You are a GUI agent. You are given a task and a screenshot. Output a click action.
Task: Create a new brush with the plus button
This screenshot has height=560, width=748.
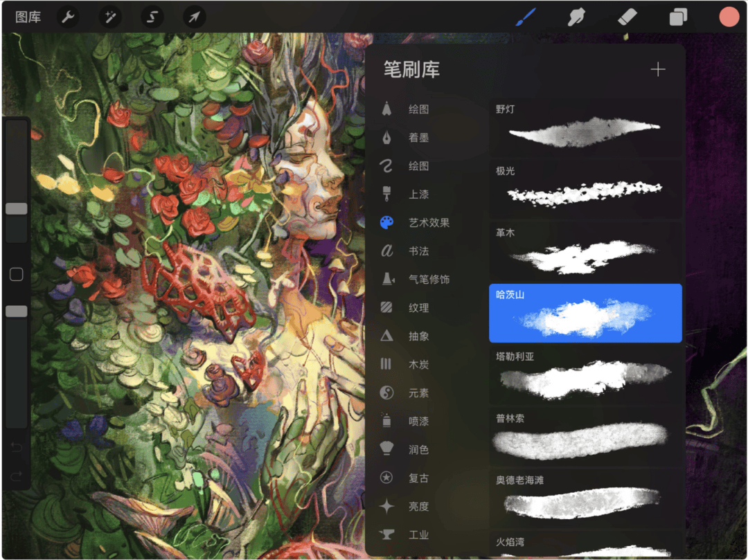(658, 69)
